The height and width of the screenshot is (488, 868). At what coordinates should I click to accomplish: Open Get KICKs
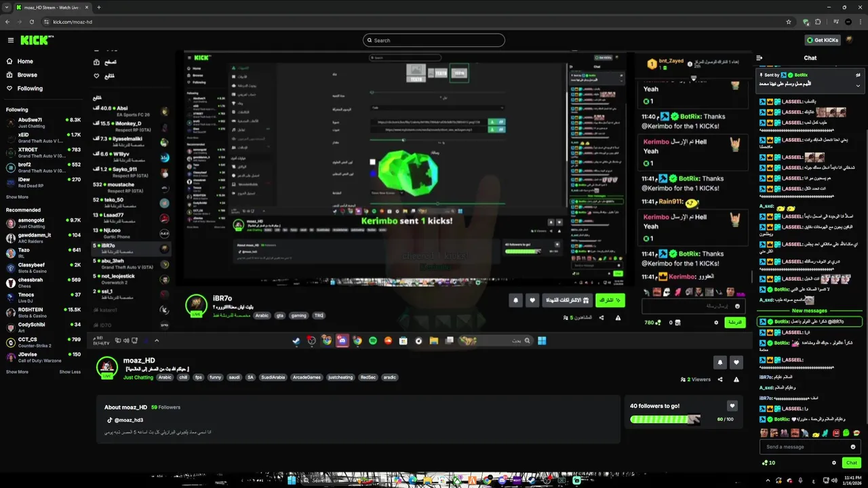823,40
